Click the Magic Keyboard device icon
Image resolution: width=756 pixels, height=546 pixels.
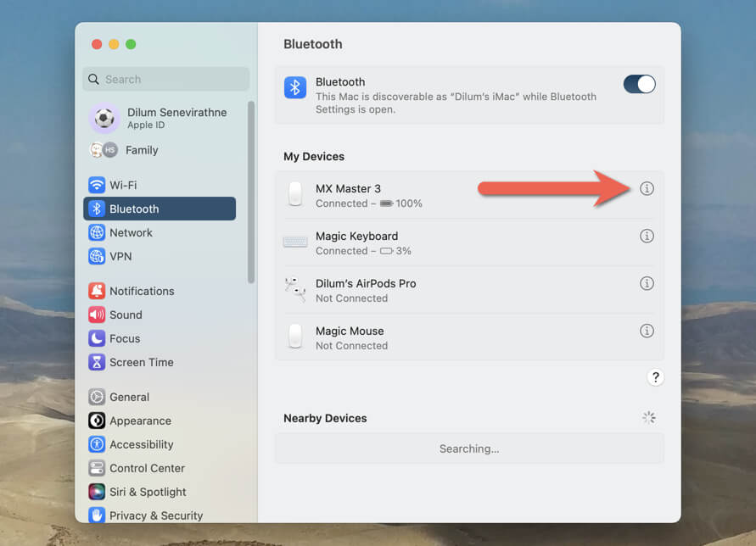tap(295, 242)
